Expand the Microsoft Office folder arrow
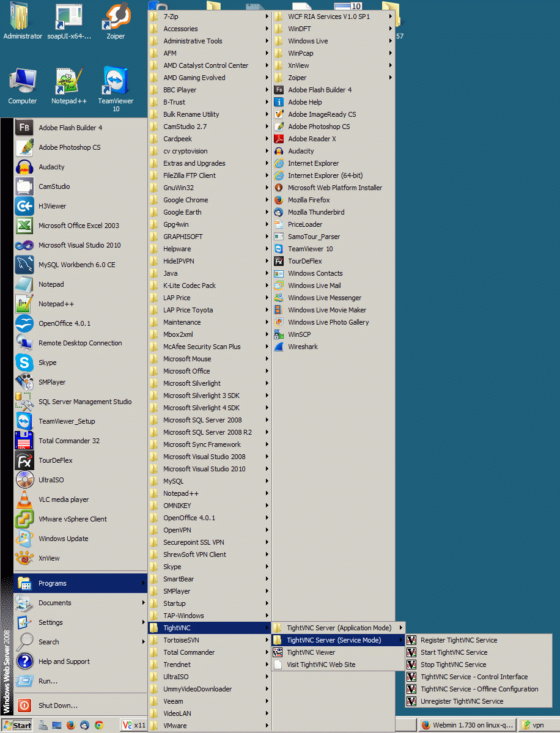Screen dimensions: 560x733 [x=267, y=371]
